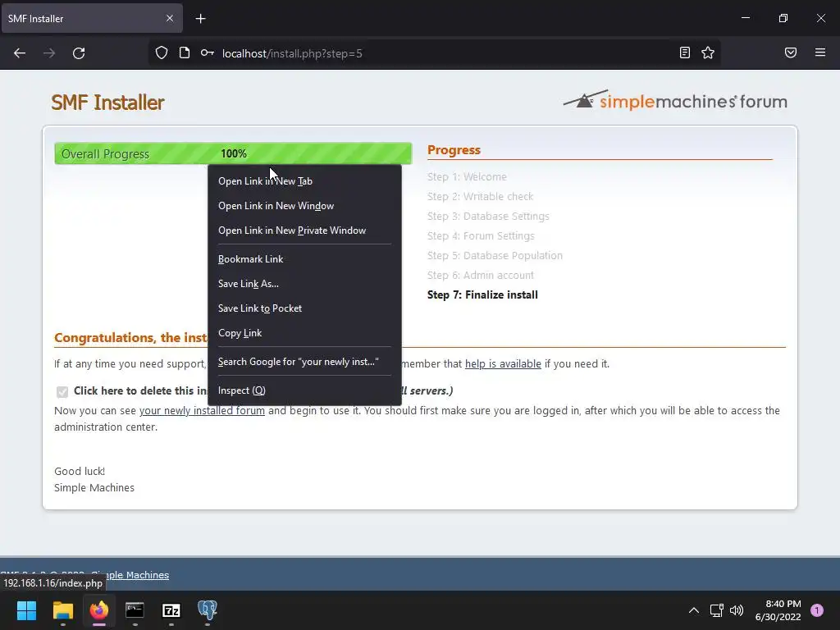Click 'Step 2: Writable check' text
Image resolution: width=840 pixels, height=630 pixels.
click(x=480, y=197)
